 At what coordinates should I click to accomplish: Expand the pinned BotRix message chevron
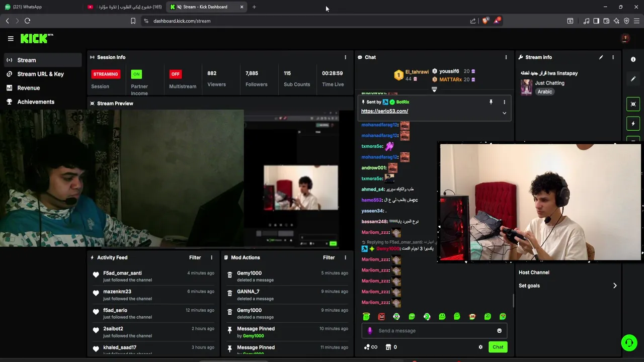504,113
